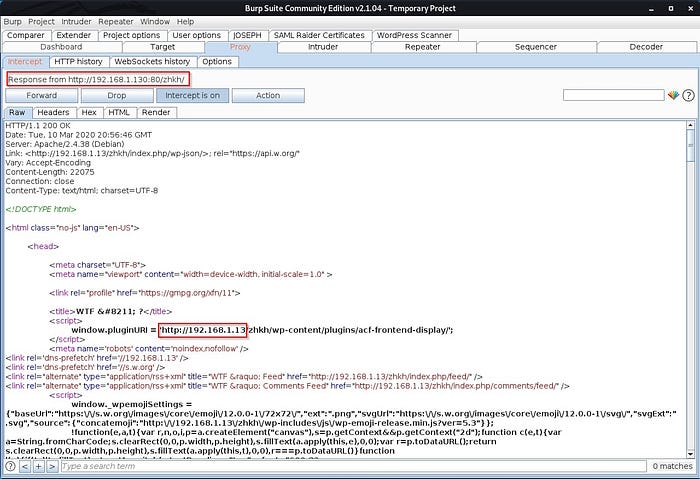700x479 pixels.
Task: Click the search term input field
Action: [350, 466]
